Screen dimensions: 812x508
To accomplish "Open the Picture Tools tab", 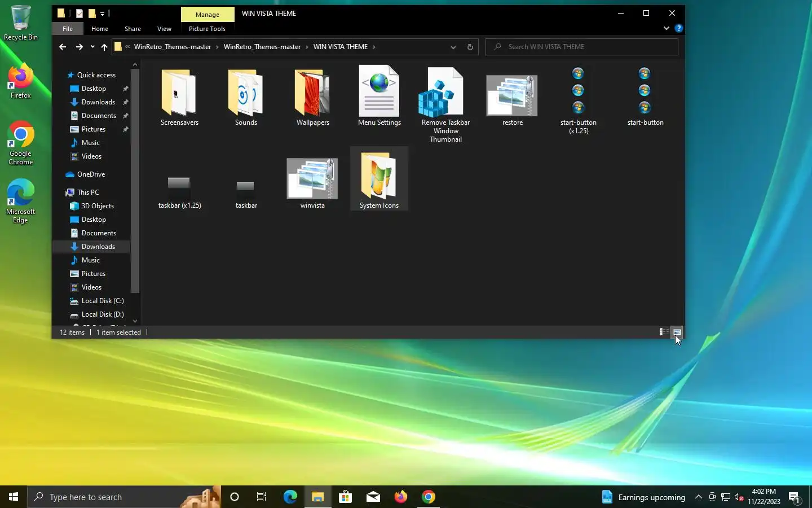I will pyautogui.click(x=207, y=29).
